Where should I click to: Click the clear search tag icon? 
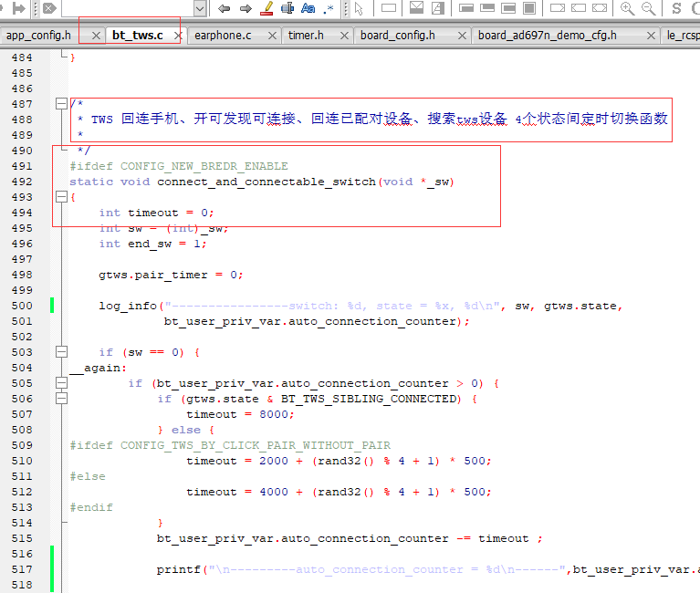[49, 8]
